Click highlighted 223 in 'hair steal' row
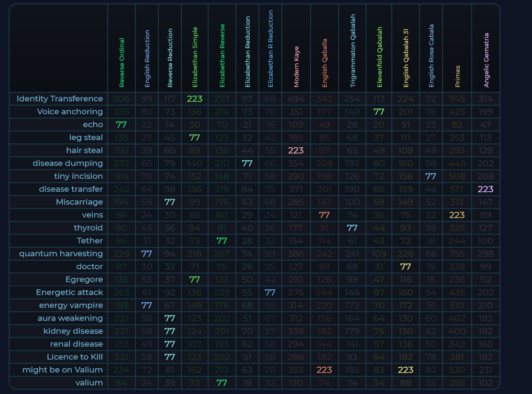This screenshot has height=394, width=532. click(x=296, y=150)
